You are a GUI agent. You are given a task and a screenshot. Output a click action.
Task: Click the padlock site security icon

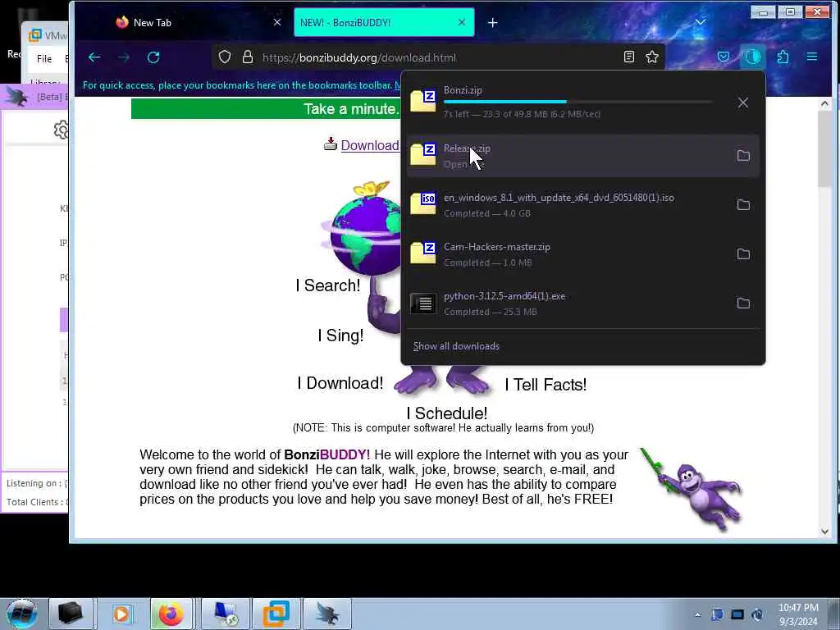click(x=248, y=57)
